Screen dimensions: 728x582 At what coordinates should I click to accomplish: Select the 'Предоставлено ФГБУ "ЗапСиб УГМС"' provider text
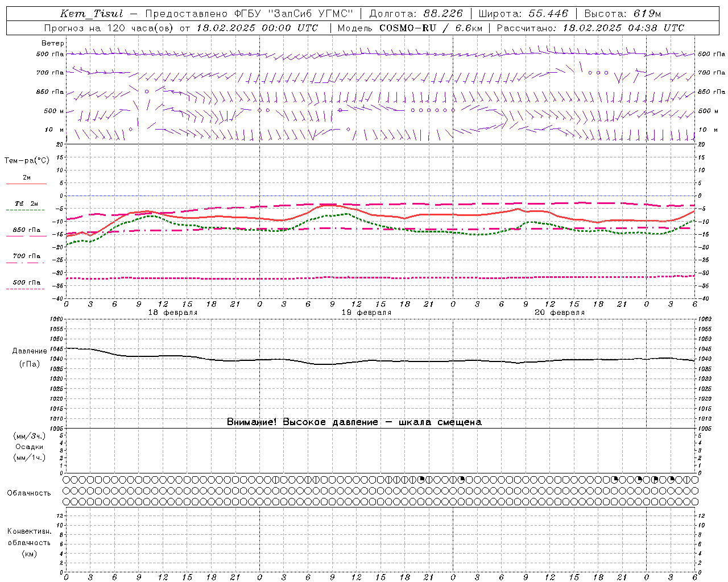tap(249, 14)
